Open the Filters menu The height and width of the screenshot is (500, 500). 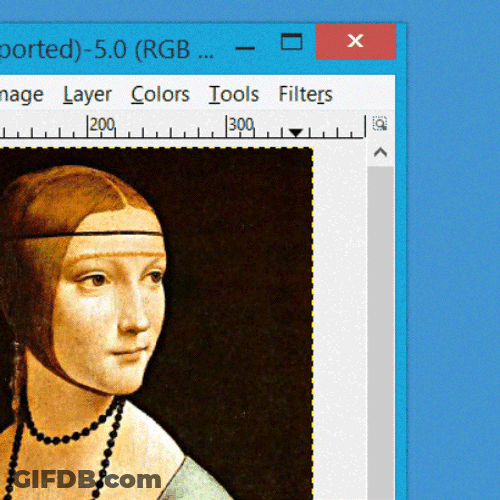click(x=306, y=94)
